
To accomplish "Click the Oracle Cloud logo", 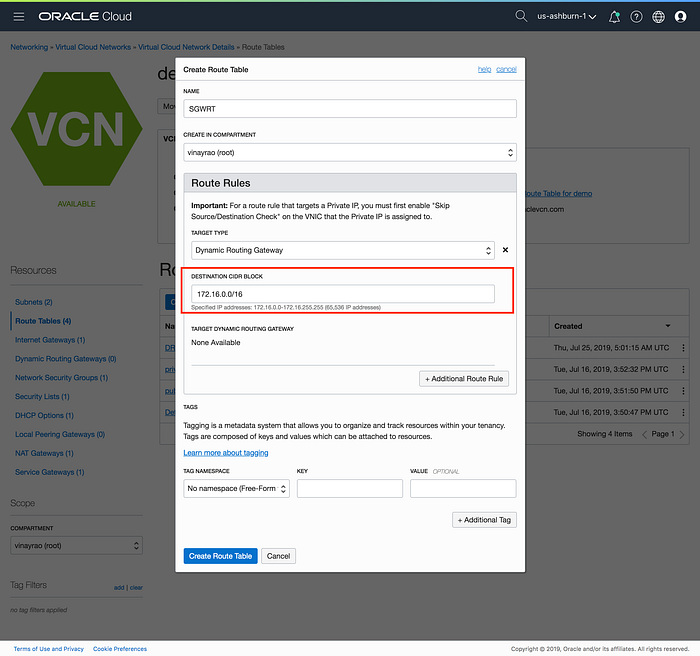I will [85, 17].
